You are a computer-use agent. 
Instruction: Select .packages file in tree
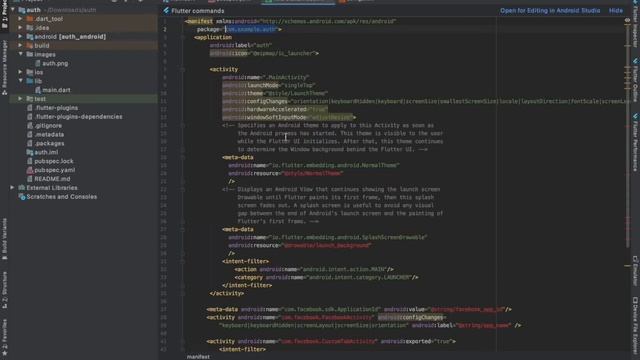click(49, 143)
